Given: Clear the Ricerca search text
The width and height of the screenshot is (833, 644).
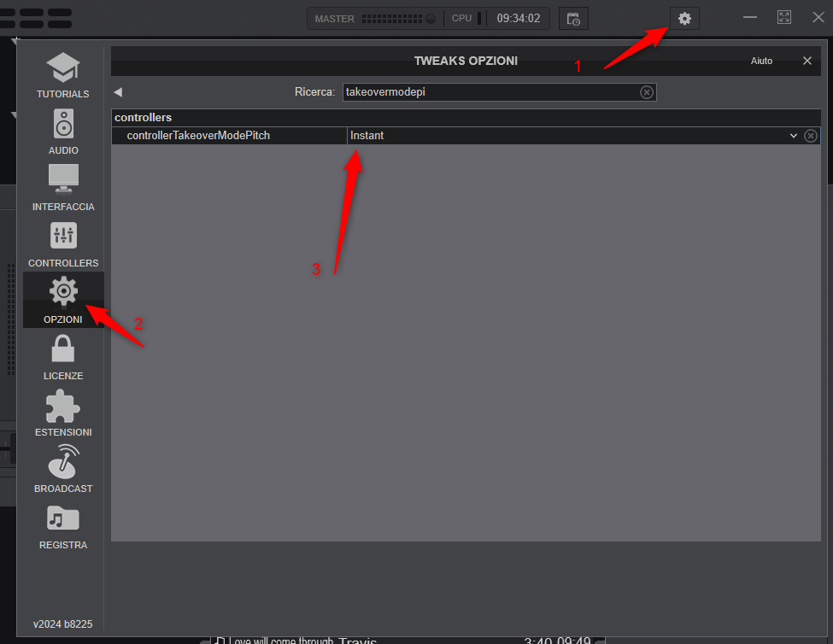Looking at the screenshot, I should click(647, 92).
